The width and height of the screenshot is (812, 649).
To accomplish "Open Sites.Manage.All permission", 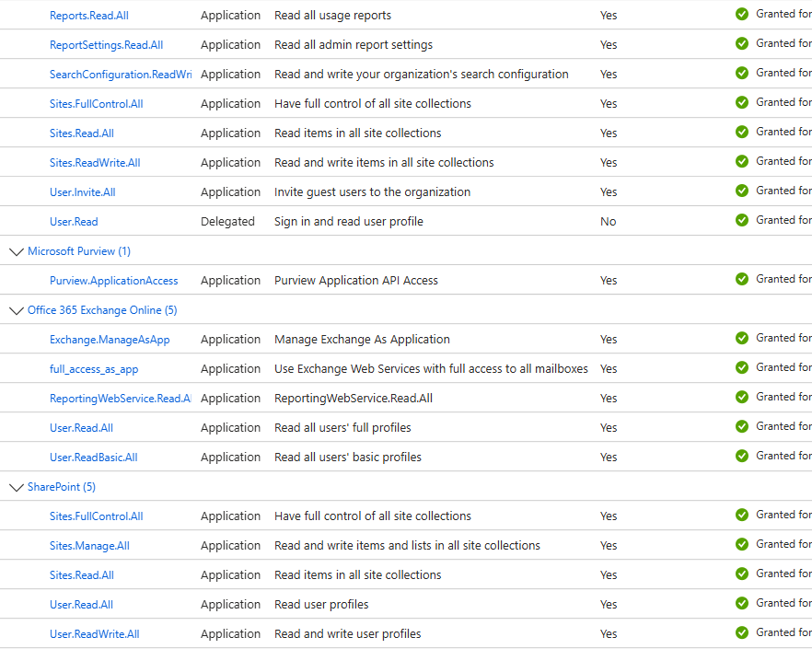I will tap(89, 546).
